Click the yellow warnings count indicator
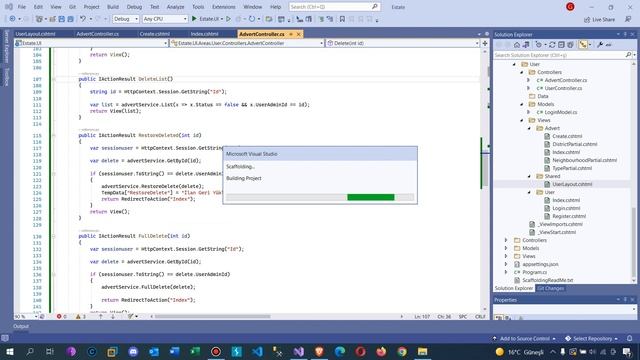640x360 pixels. 80,316
